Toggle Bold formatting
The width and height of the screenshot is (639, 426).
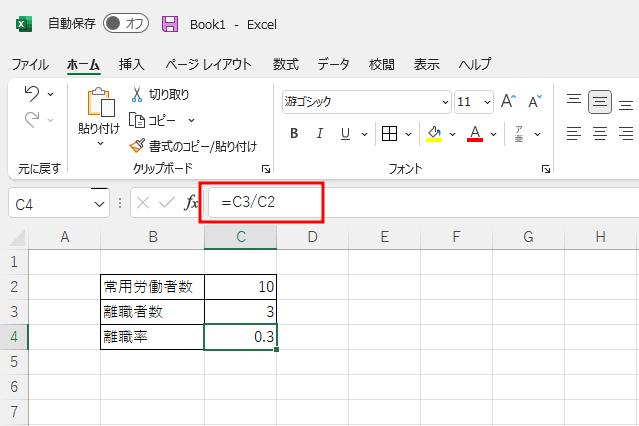tap(294, 133)
